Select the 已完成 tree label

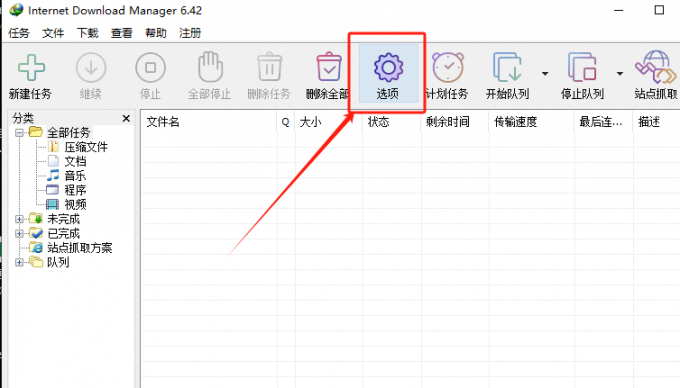[x=63, y=233]
